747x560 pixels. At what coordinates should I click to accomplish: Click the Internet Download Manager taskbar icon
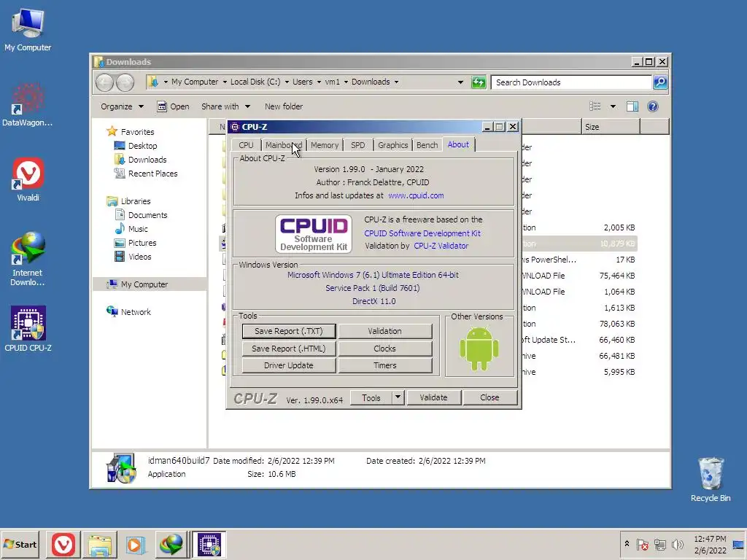point(171,544)
